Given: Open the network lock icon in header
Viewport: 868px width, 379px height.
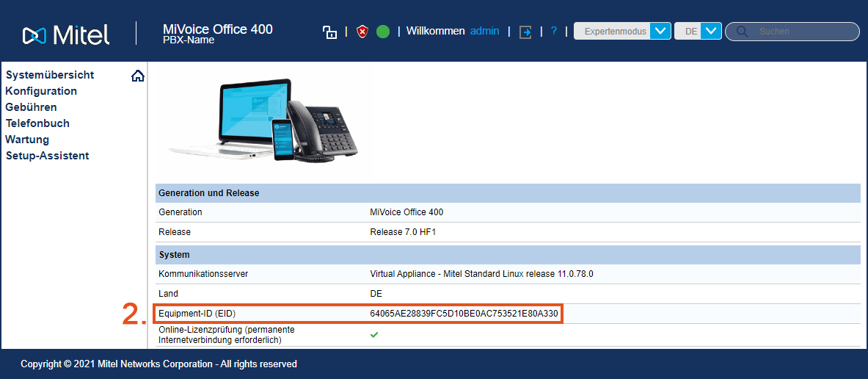Looking at the screenshot, I should 329,32.
